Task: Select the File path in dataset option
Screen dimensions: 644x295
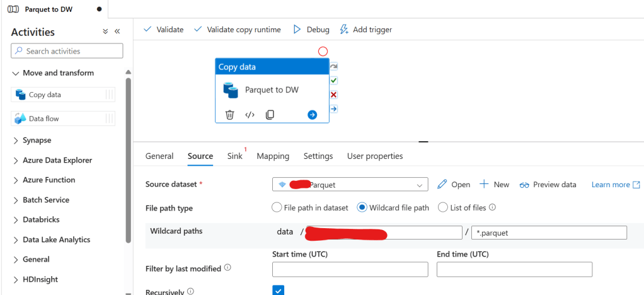Action: tap(277, 207)
